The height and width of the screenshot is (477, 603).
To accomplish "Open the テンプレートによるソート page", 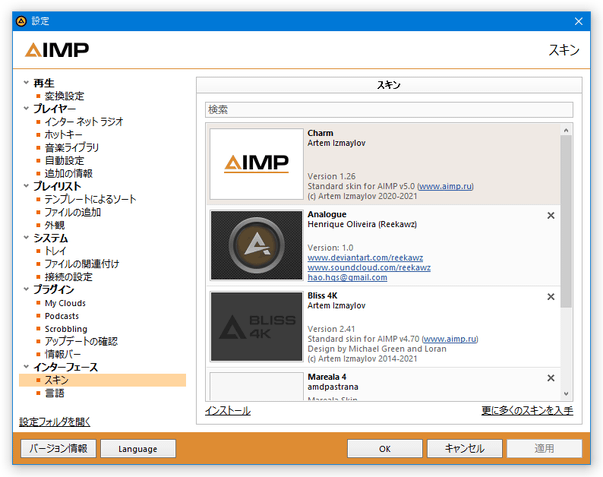I will pos(90,199).
